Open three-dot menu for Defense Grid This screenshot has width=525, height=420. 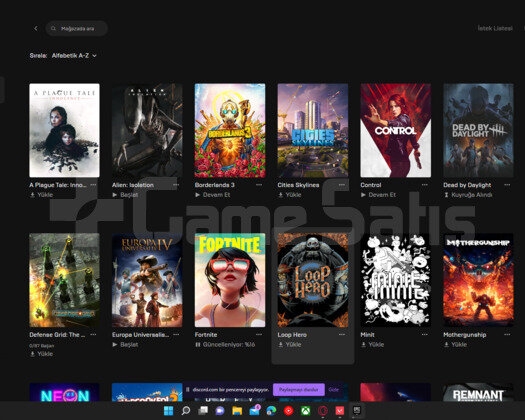pos(93,335)
